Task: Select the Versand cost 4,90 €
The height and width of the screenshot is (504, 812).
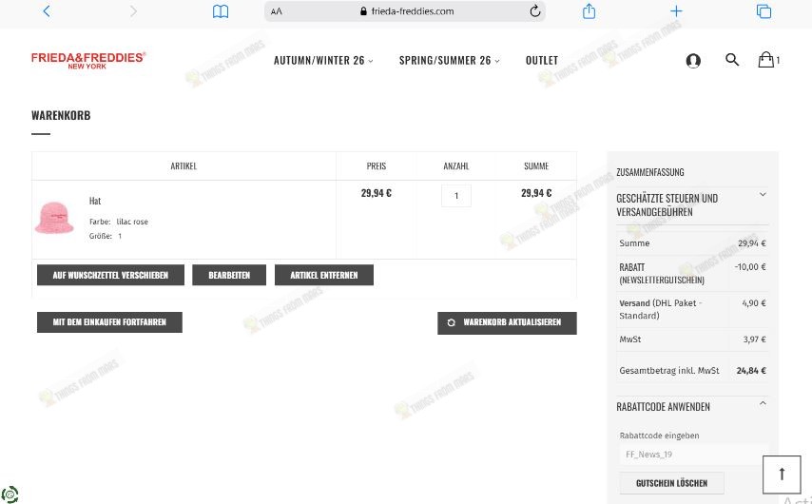Action: click(x=753, y=303)
